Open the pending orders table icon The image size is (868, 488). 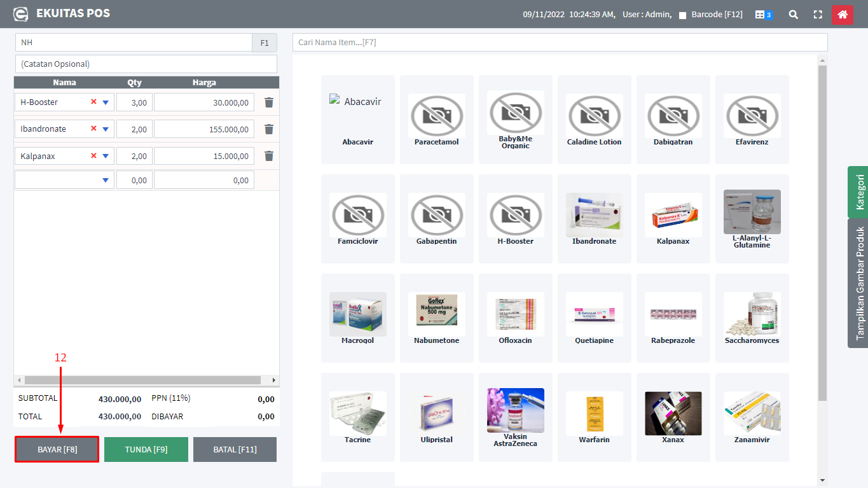tap(763, 14)
